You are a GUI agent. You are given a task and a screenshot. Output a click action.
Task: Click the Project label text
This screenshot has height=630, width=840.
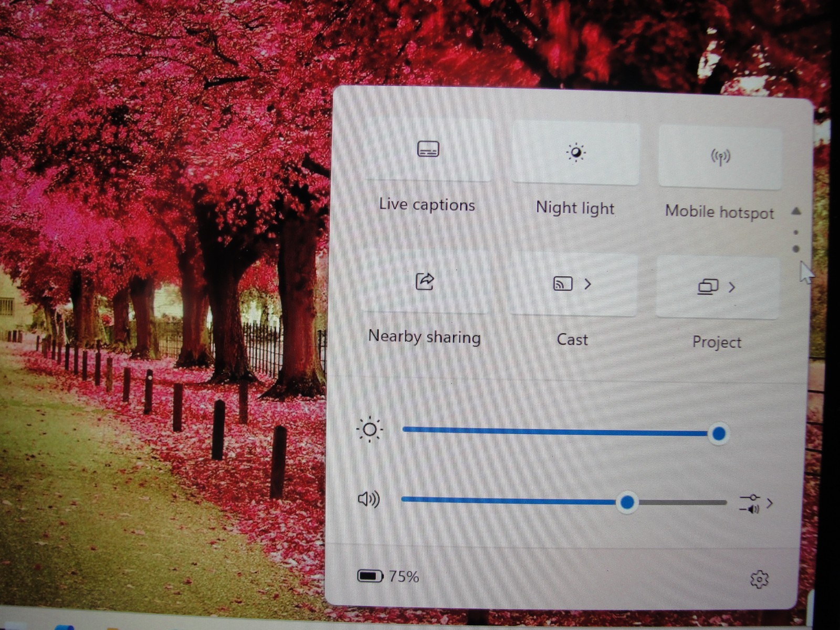717,342
